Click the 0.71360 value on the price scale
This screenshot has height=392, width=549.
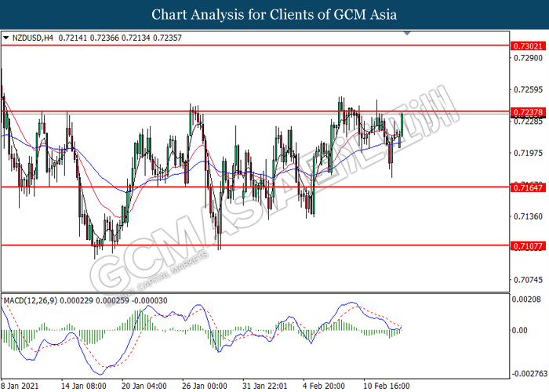[526, 216]
